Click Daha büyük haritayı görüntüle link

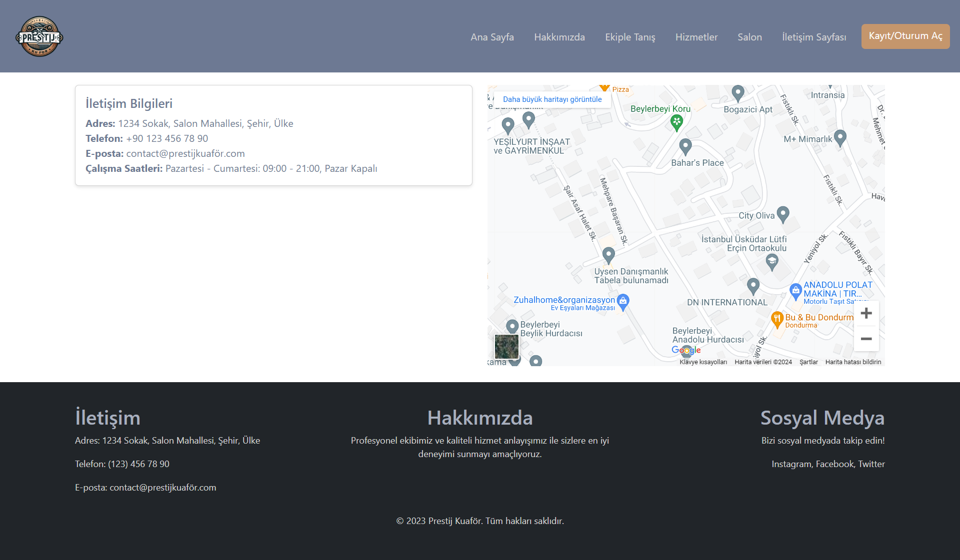coord(552,99)
